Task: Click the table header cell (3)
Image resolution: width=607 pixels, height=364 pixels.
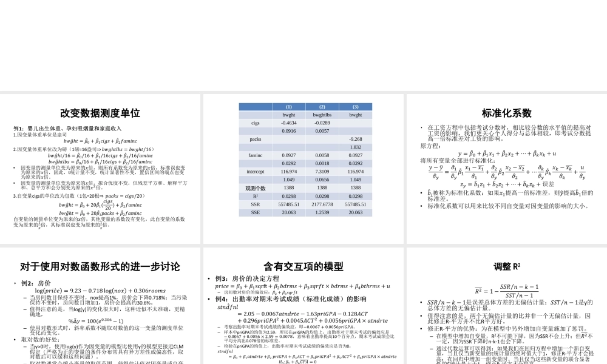Action: tap(356, 106)
